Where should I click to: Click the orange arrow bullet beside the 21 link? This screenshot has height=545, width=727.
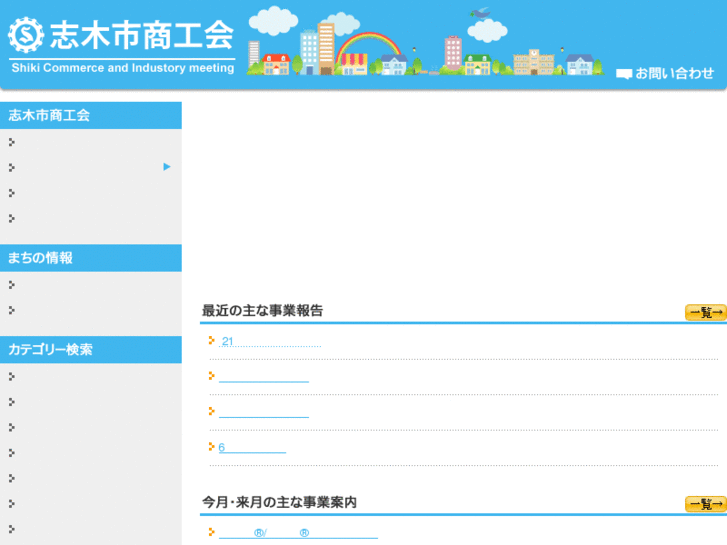tap(212, 341)
